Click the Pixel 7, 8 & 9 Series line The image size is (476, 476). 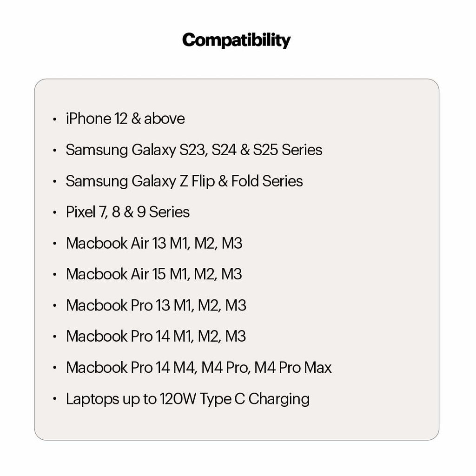point(128,212)
